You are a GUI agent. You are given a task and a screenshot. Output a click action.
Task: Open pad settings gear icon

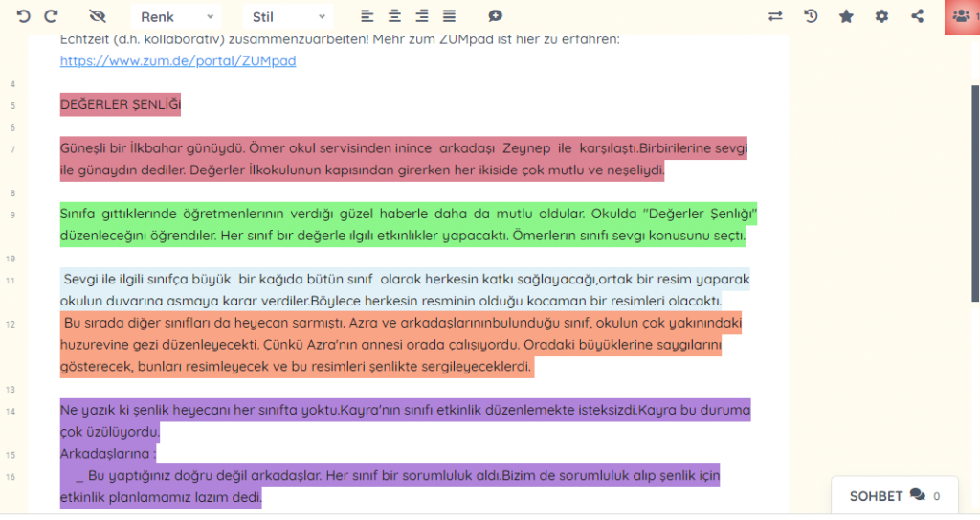pyautogui.click(x=881, y=16)
